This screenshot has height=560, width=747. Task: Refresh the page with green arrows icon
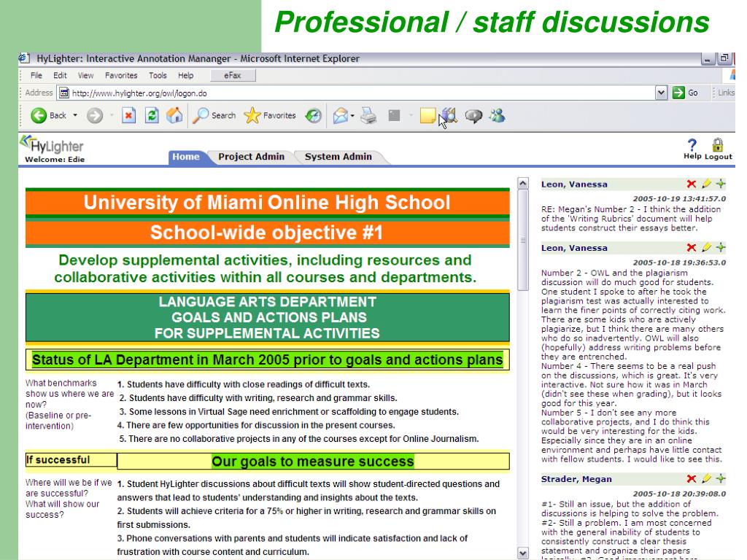152,115
